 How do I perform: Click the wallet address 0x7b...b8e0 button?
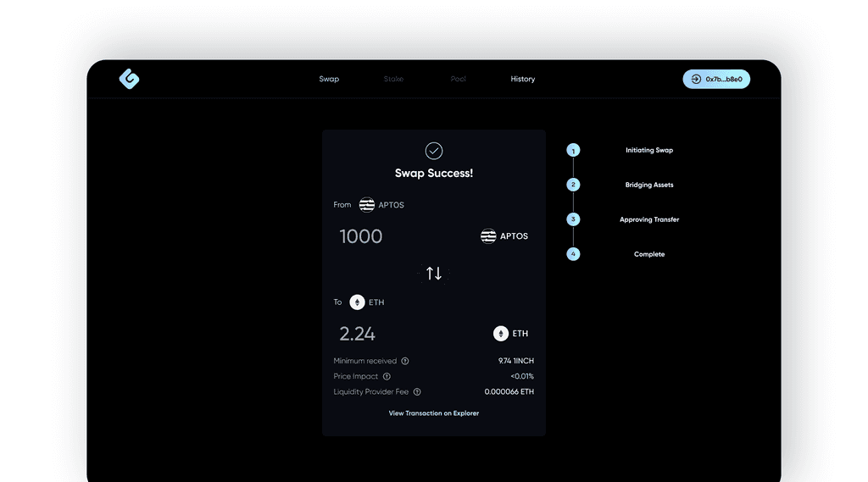pyautogui.click(x=716, y=79)
